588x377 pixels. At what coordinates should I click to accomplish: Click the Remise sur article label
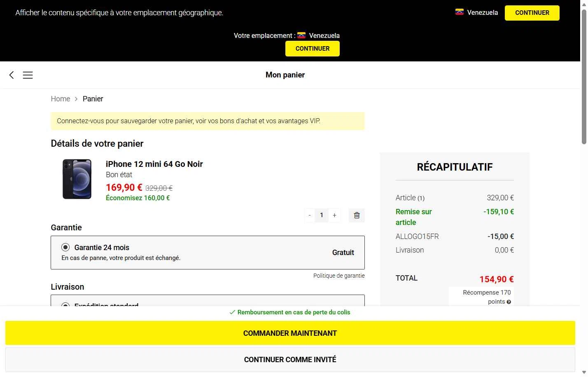(x=414, y=217)
